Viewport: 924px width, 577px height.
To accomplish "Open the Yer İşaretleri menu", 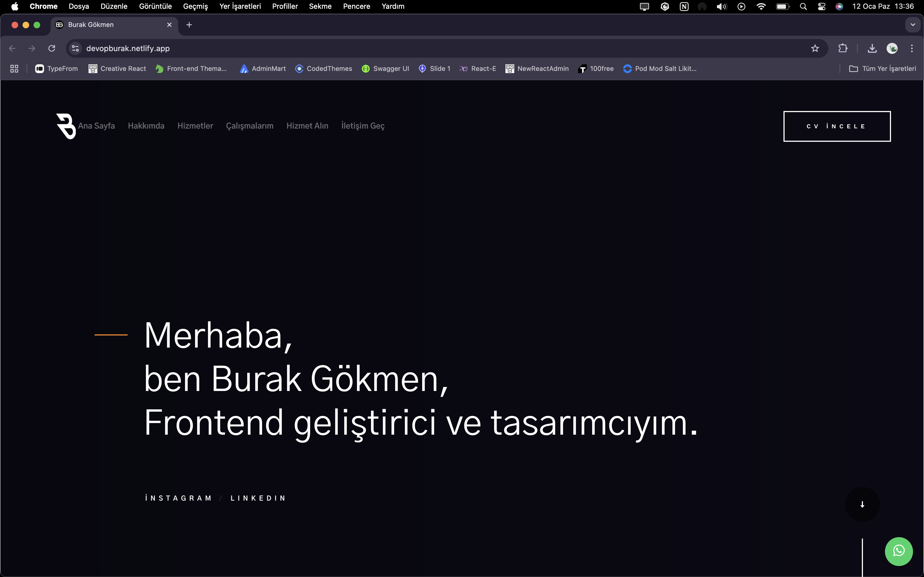I will pos(240,7).
